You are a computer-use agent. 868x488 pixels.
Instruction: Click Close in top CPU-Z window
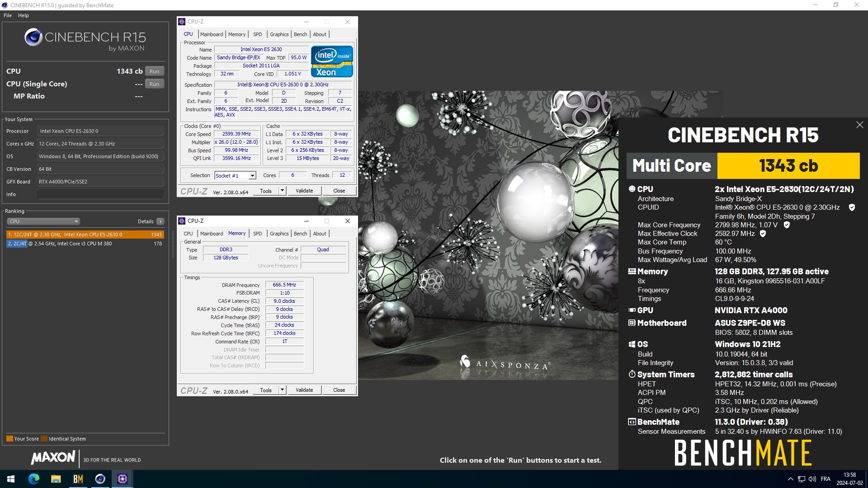tap(339, 191)
